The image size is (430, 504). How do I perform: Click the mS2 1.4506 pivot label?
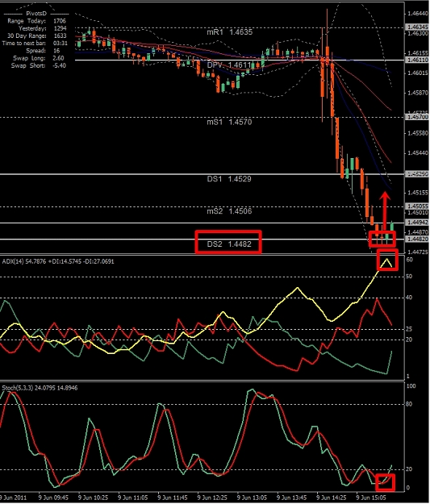(x=229, y=211)
